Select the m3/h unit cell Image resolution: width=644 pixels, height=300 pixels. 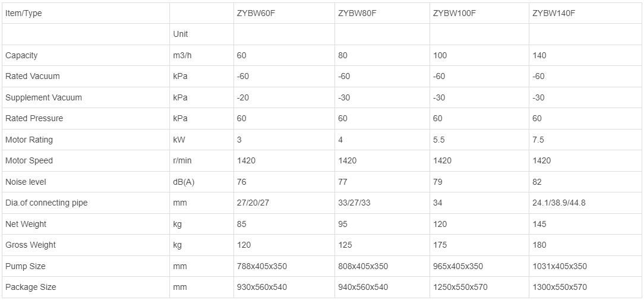click(182, 55)
